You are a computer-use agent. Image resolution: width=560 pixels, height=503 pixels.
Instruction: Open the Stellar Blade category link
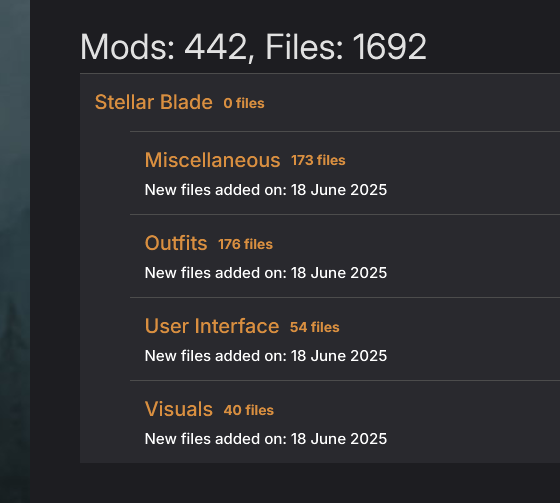tap(154, 102)
